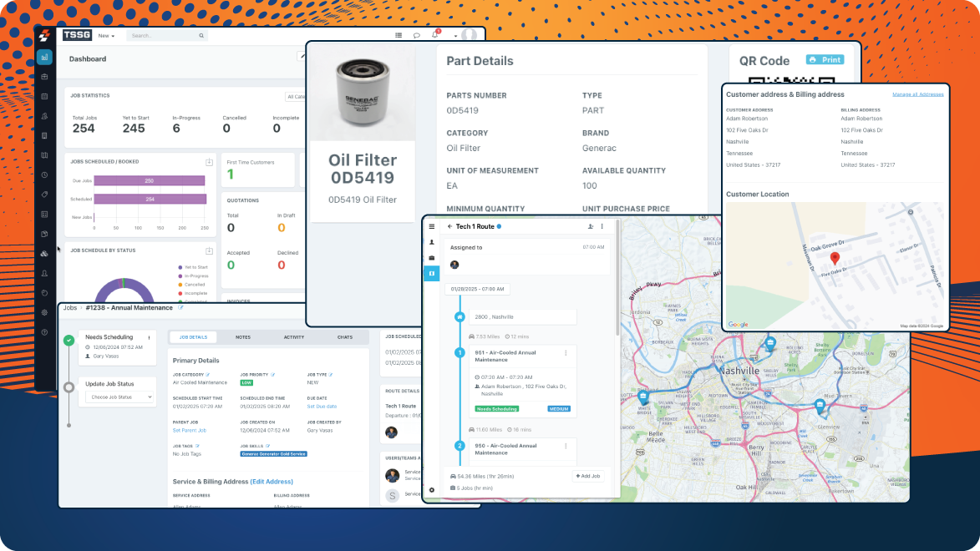The width and height of the screenshot is (980, 551).
Task: Toggle the In-Progress legend item
Action: click(194, 275)
